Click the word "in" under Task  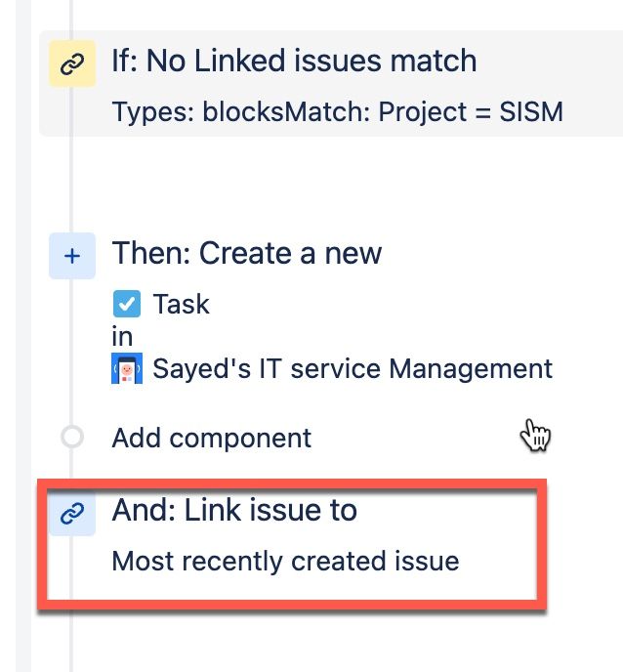tap(122, 336)
